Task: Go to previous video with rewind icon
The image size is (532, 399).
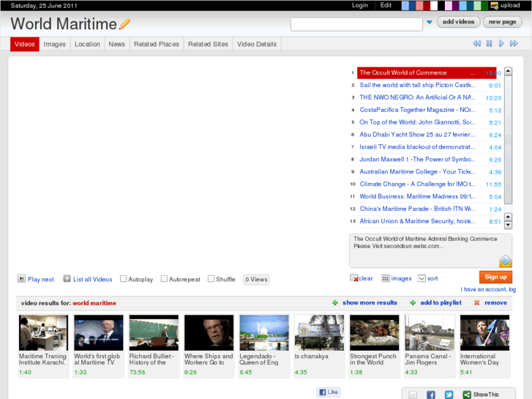Action: click(477, 44)
